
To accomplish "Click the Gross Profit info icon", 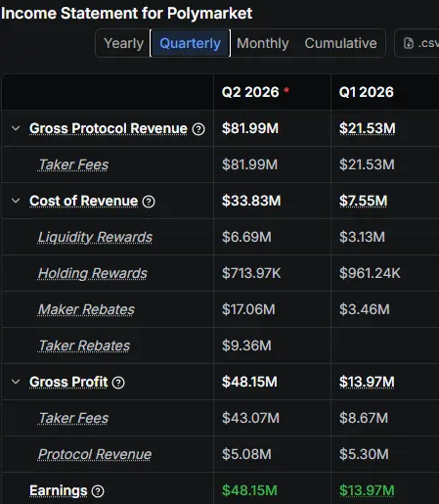I will click(118, 383).
